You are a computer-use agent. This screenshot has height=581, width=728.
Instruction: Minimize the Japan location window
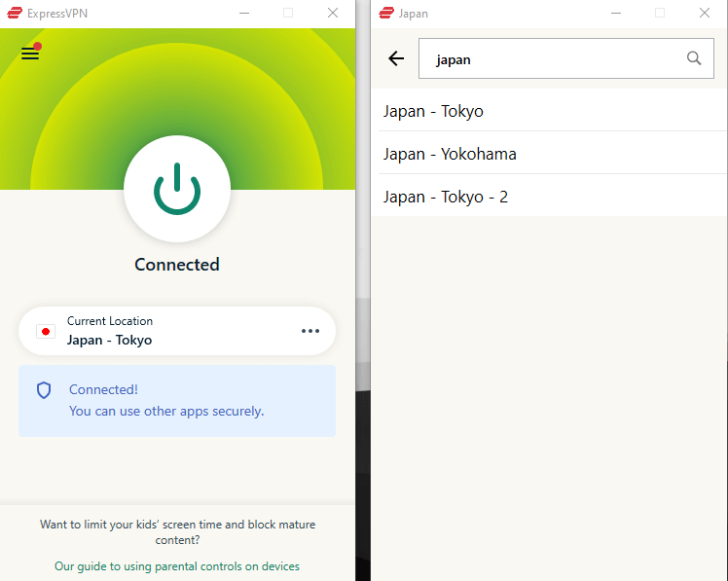point(616,13)
